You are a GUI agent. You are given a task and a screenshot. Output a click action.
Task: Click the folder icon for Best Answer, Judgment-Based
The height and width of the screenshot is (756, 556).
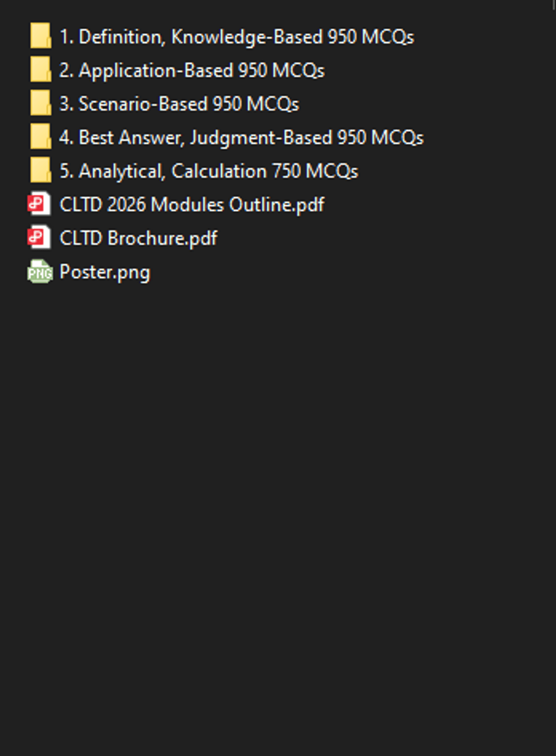point(40,137)
